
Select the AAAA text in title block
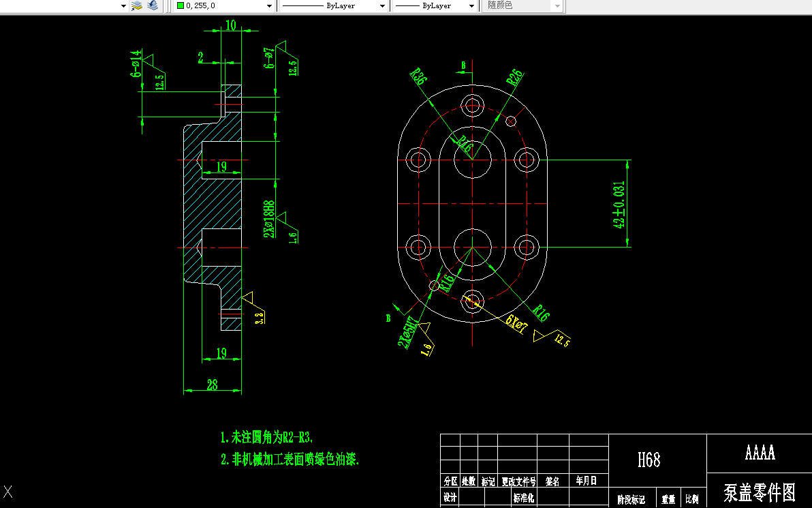pyautogui.click(x=760, y=453)
